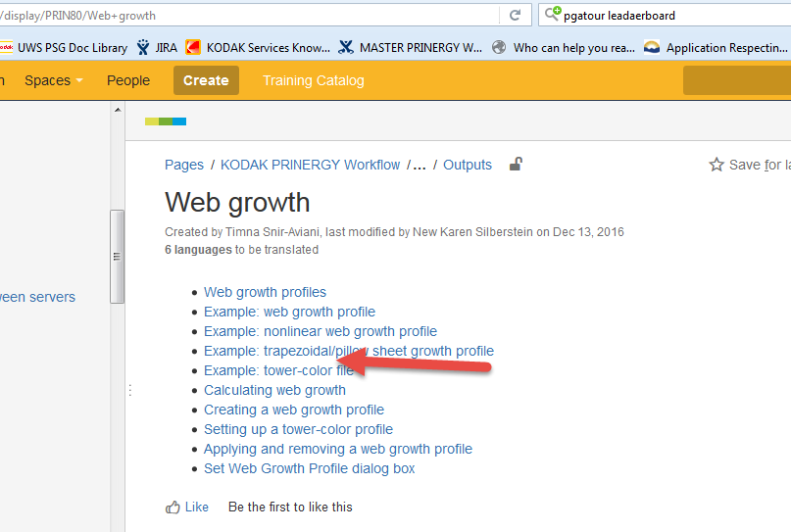The height and width of the screenshot is (532, 791).
Task: Open the KODAK Services Knowledge bookmark
Action: (258, 48)
